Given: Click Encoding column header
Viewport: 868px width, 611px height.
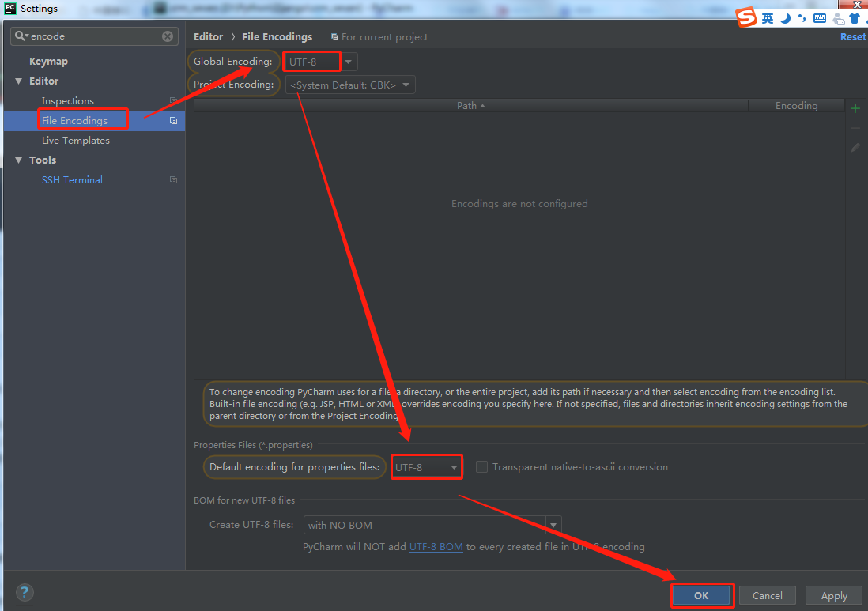Looking at the screenshot, I should (x=797, y=106).
